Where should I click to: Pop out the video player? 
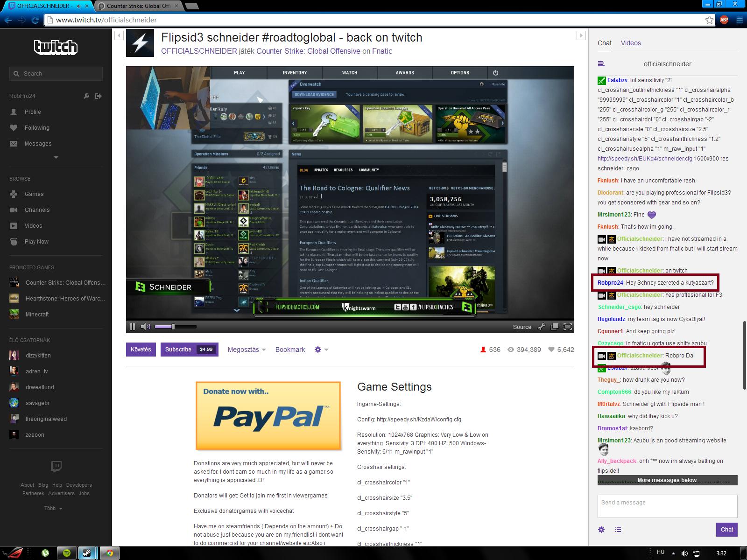point(555,327)
